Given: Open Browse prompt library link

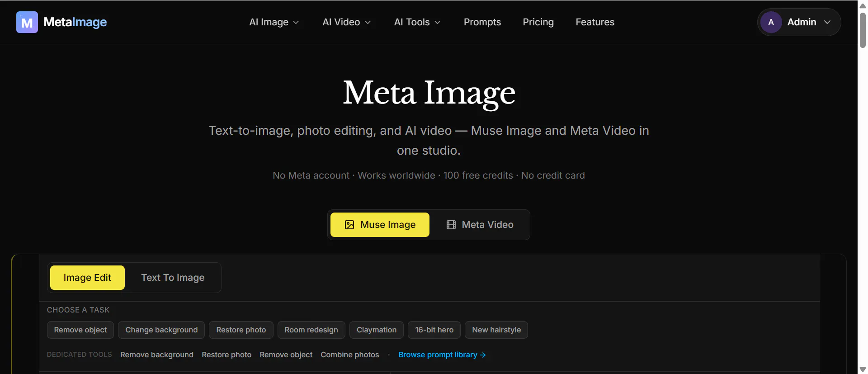Looking at the screenshot, I should tap(442, 355).
